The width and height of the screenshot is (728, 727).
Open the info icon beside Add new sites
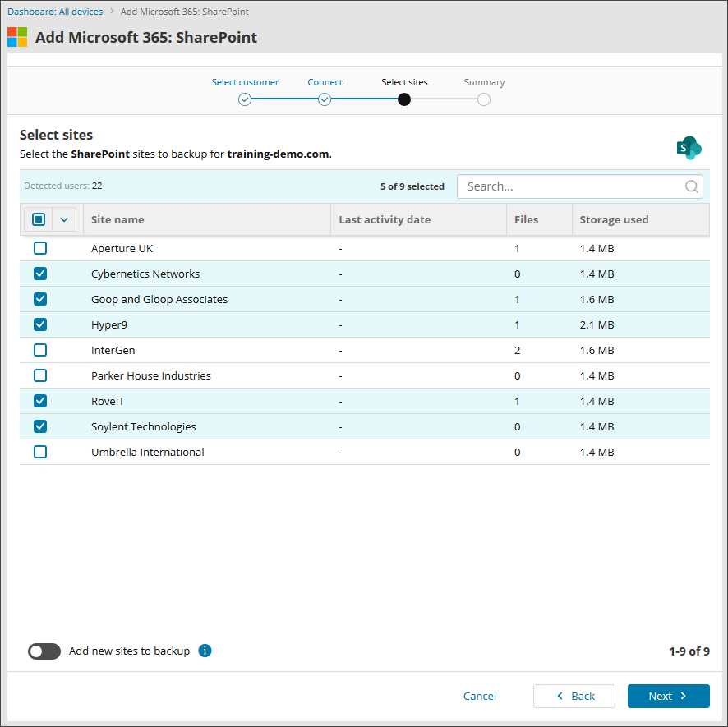point(205,651)
